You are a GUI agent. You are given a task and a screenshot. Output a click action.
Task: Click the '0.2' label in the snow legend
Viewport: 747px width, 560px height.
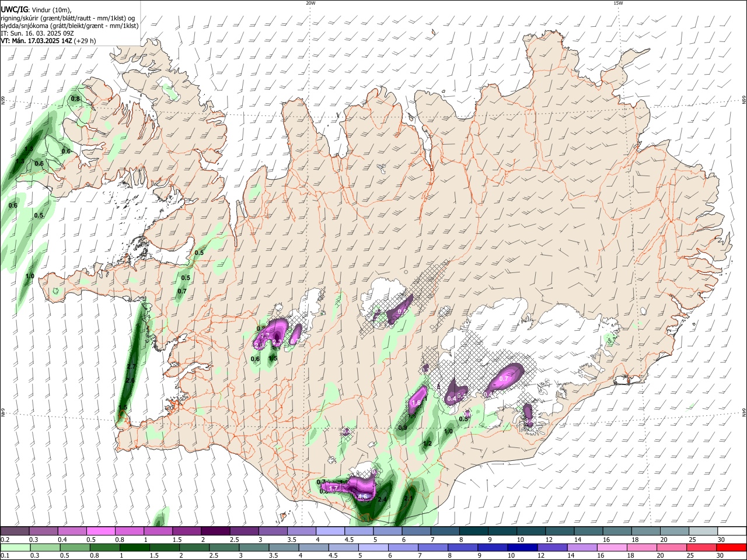[5, 540]
